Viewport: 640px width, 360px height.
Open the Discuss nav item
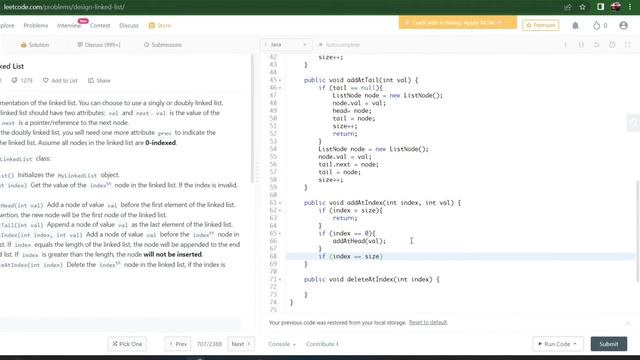point(129,25)
